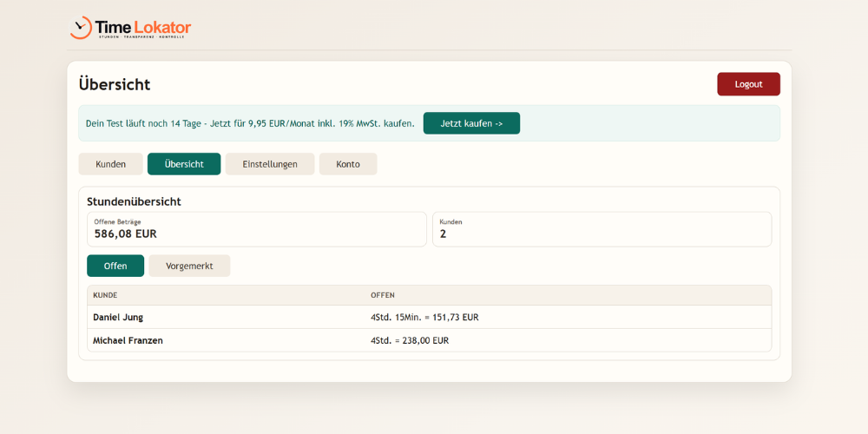
Task: Click the Kunden count card
Action: point(602,229)
